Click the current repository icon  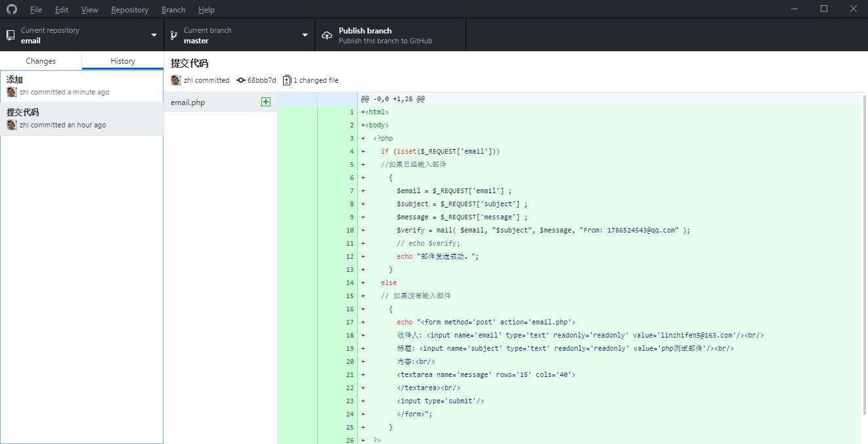point(11,35)
